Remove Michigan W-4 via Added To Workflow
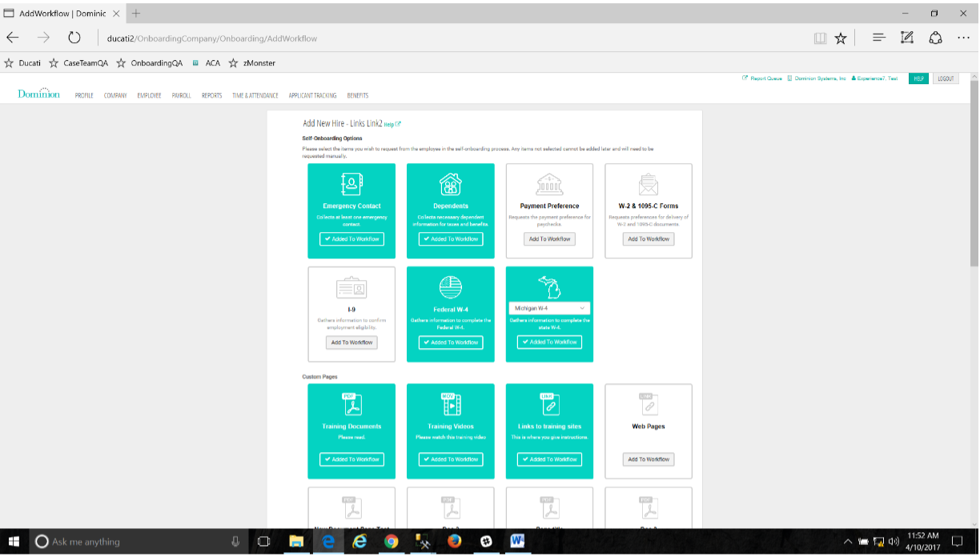 [550, 342]
